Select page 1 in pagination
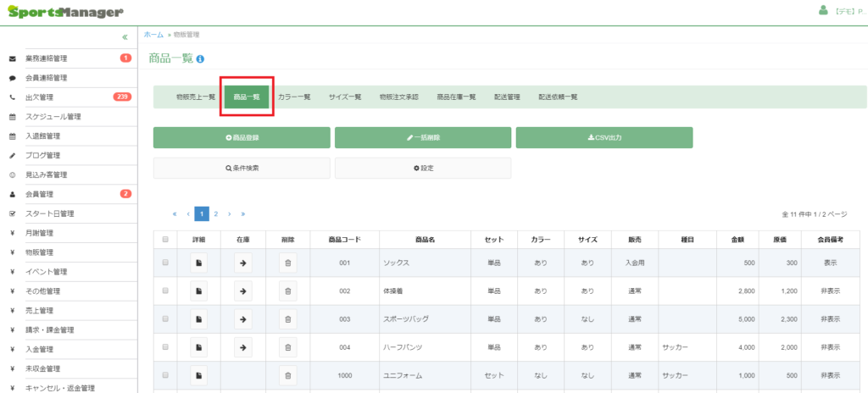 tap(202, 213)
